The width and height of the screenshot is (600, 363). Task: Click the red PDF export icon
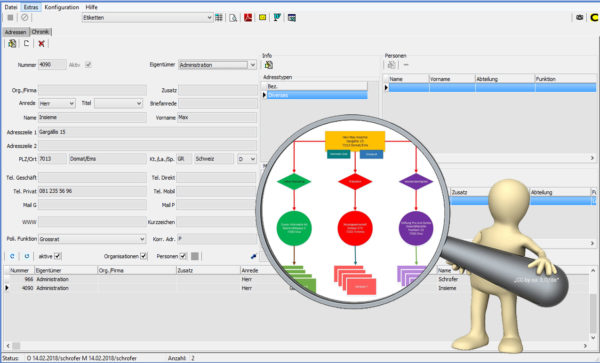[x=248, y=18]
